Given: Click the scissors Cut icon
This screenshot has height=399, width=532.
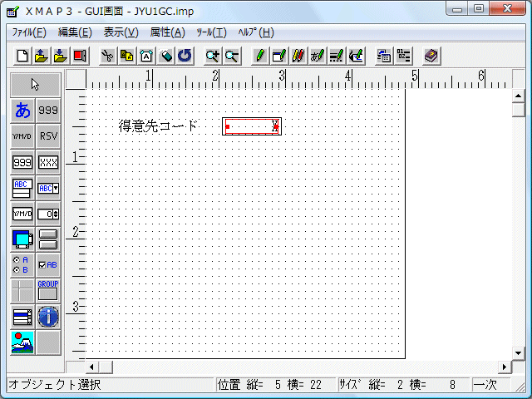Looking at the screenshot, I should click(x=108, y=56).
